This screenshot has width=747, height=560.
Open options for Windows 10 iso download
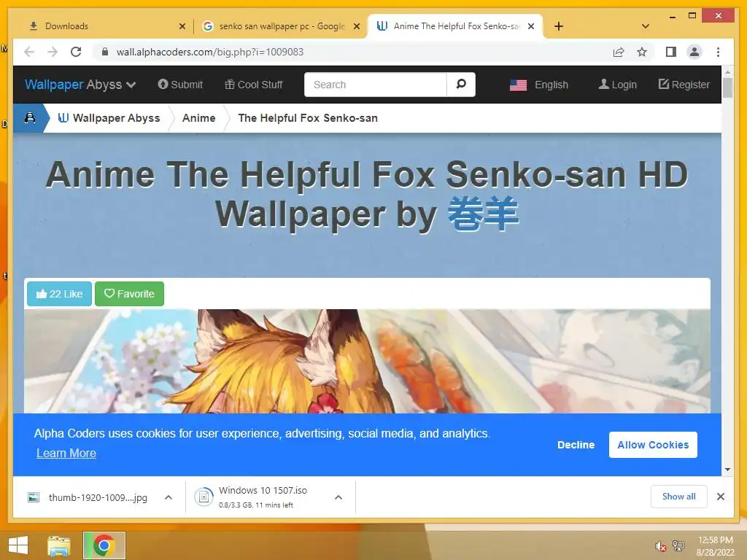coord(338,497)
